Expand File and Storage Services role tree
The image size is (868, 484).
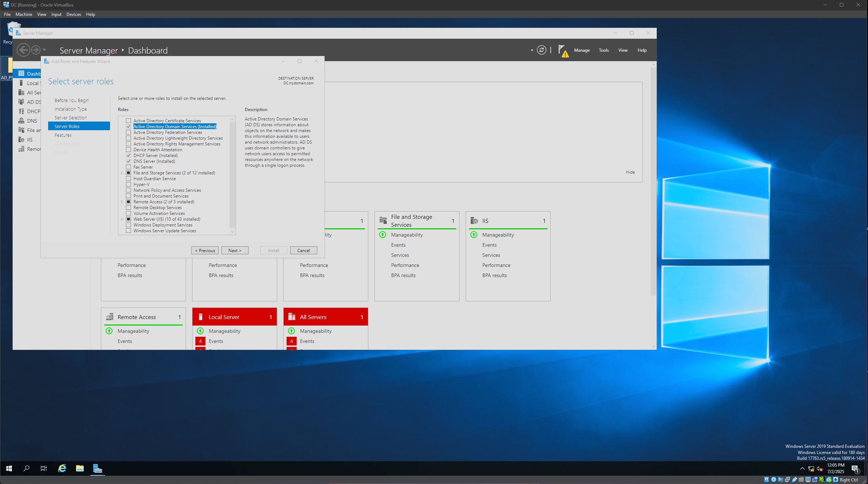click(x=122, y=173)
